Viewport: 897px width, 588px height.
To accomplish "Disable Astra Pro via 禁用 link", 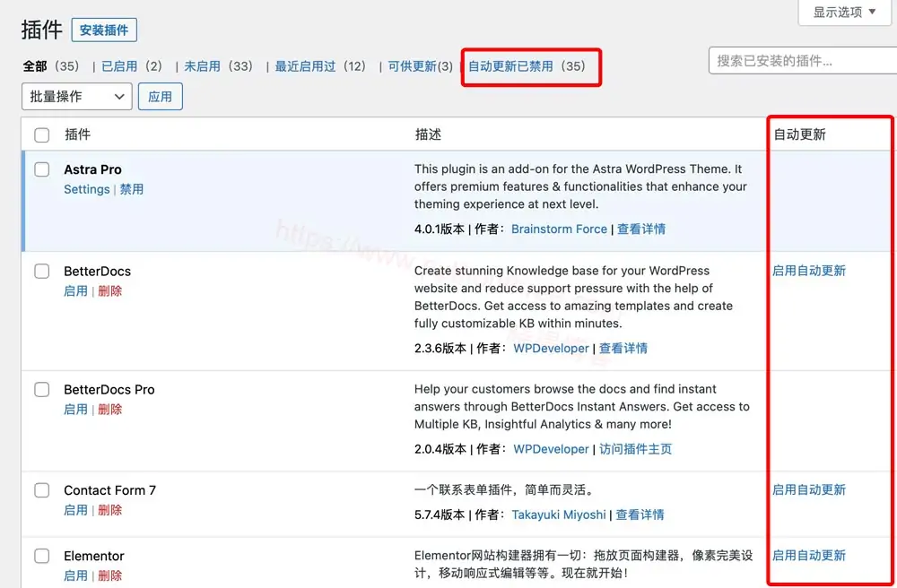I will tap(133, 189).
